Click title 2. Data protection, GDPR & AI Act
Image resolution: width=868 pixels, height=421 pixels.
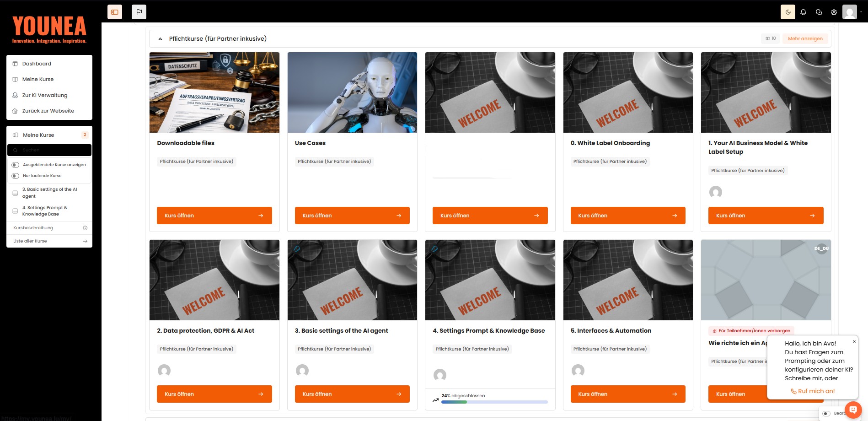(x=206, y=331)
